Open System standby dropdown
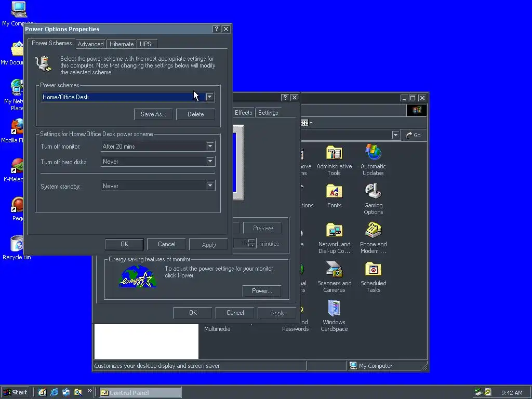The width and height of the screenshot is (532, 399). [x=210, y=185]
